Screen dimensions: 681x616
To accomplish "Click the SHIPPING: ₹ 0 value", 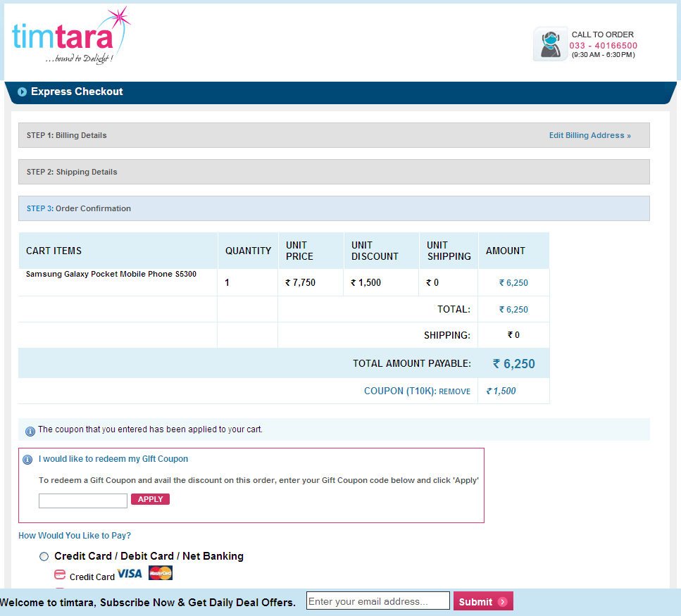I will pos(513,335).
